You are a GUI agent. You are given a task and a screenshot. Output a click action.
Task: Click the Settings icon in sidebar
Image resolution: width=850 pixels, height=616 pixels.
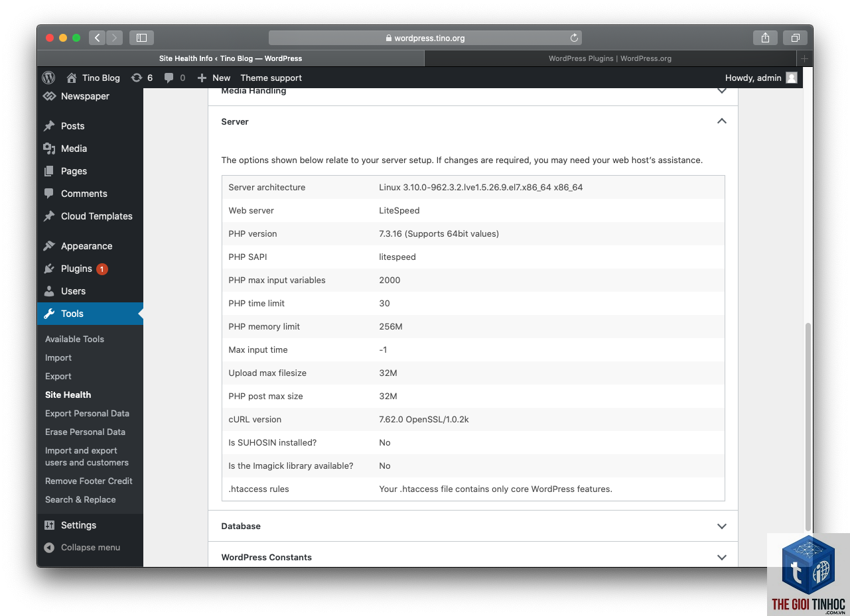tap(49, 525)
